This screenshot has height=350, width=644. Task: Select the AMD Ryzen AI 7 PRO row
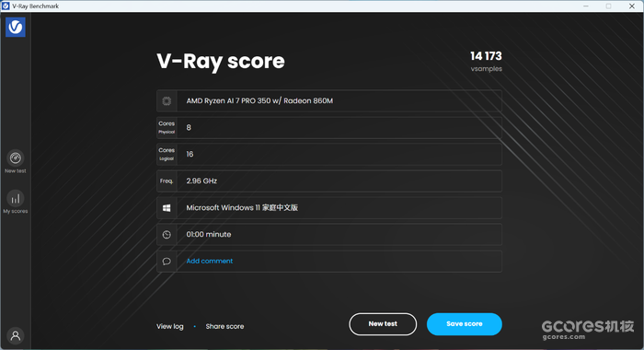329,100
